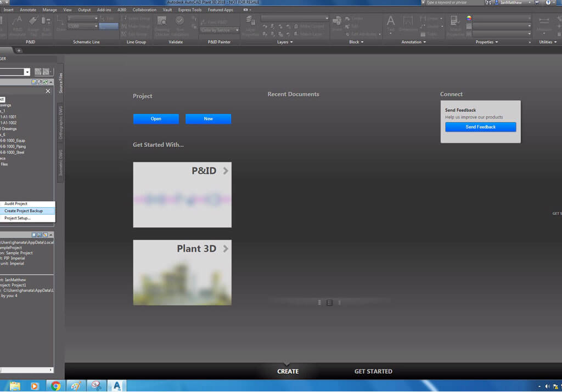Click the Plant 3D get started thumbnail
This screenshot has width=562, height=392.
[x=182, y=272]
